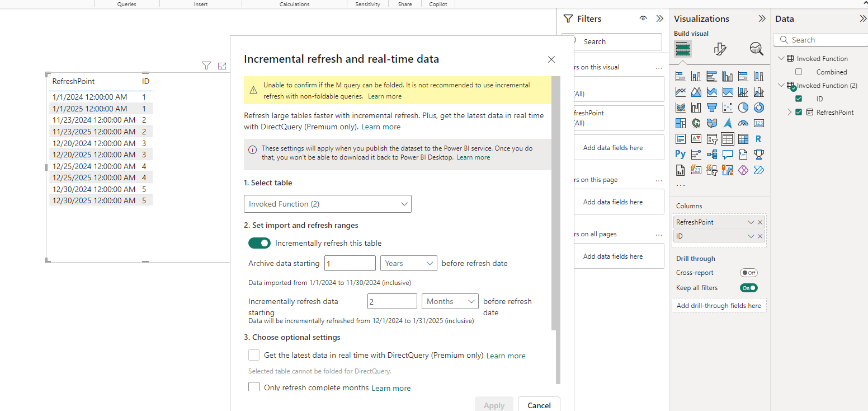
Task: Switch off Keep all filters toggle
Action: pyautogui.click(x=748, y=288)
